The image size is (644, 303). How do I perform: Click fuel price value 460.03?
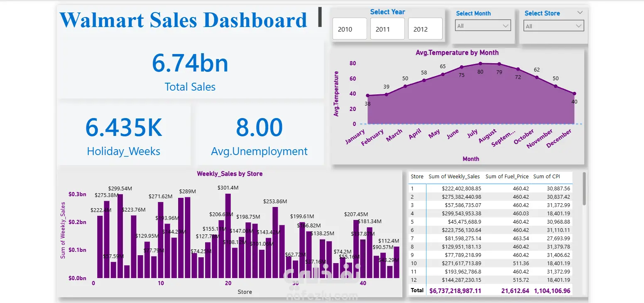[521, 213]
